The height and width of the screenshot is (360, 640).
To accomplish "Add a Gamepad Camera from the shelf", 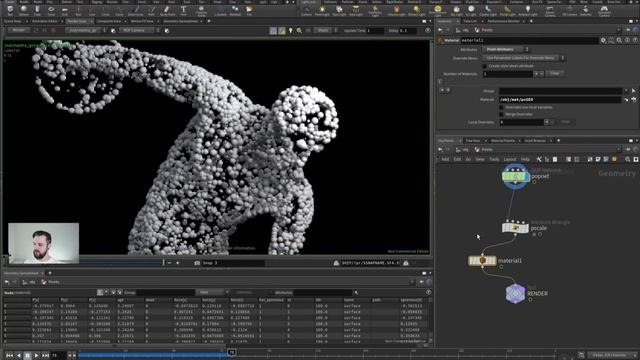I will tap(604, 11).
